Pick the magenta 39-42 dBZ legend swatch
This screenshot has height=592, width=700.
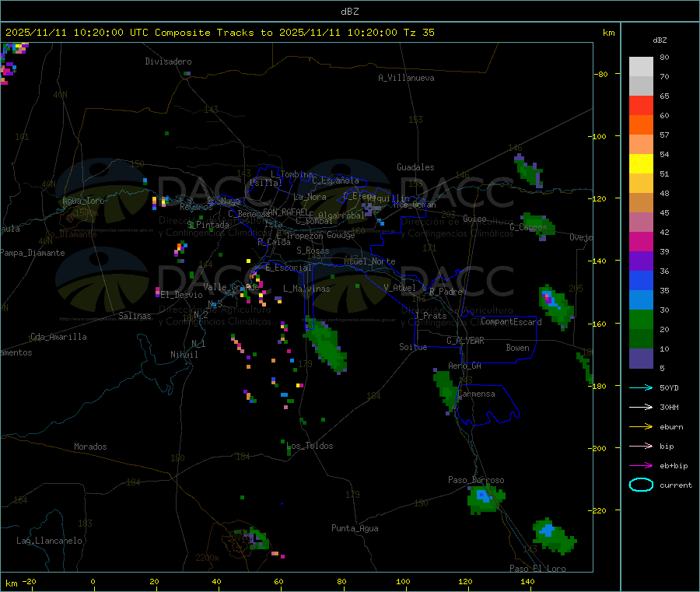pos(641,241)
